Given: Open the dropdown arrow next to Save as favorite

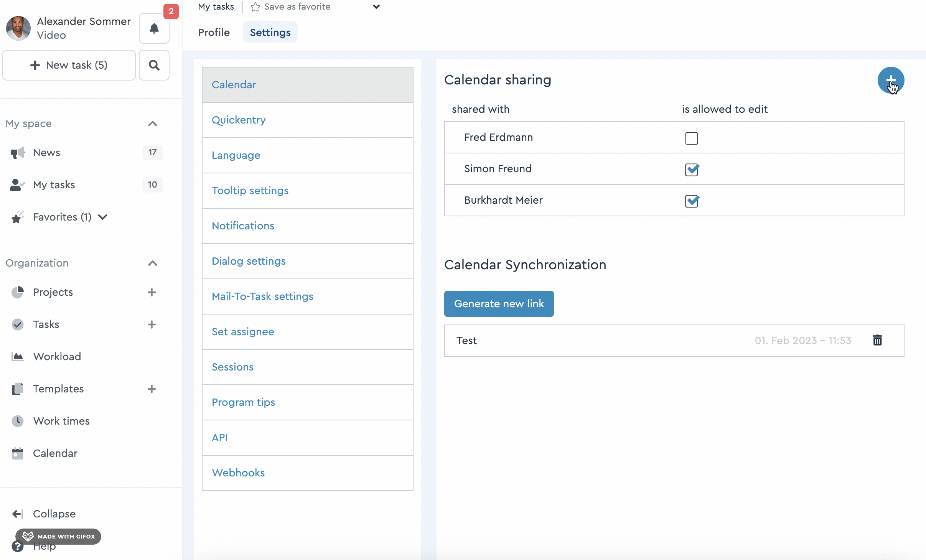Looking at the screenshot, I should [x=376, y=7].
